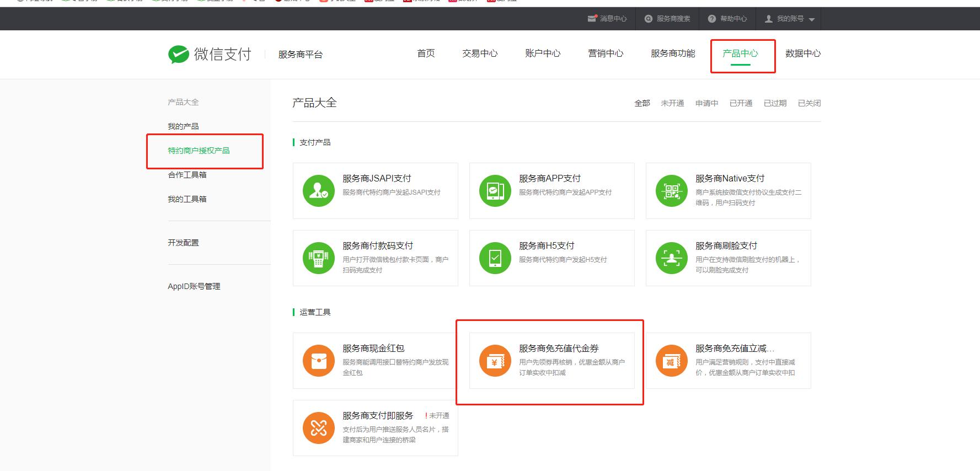
Task: Open the 服务商Native支付 product title
Action: click(x=730, y=179)
